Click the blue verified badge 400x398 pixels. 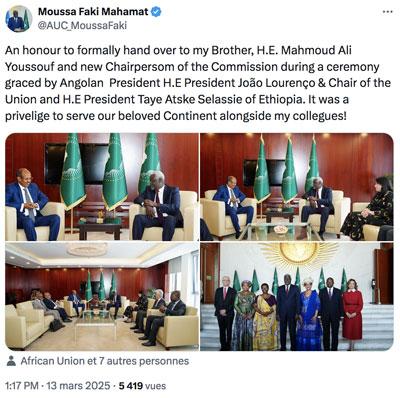pyautogui.click(x=156, y=12)
